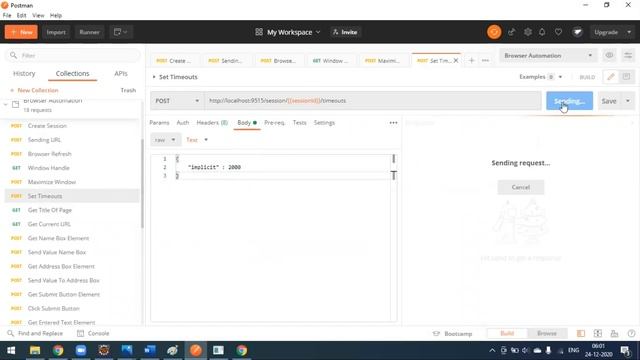The width and height of the screenshot is (640, 360).
Task: Switch to two-pane layout icon
Action: coord(598,333)
